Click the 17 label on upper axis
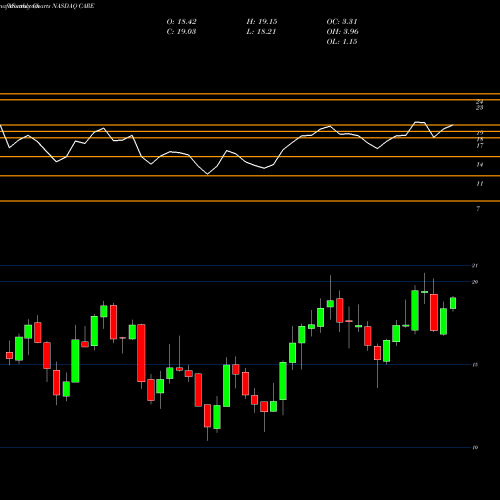This screenshot has width=500, height=500. point(480,146)
